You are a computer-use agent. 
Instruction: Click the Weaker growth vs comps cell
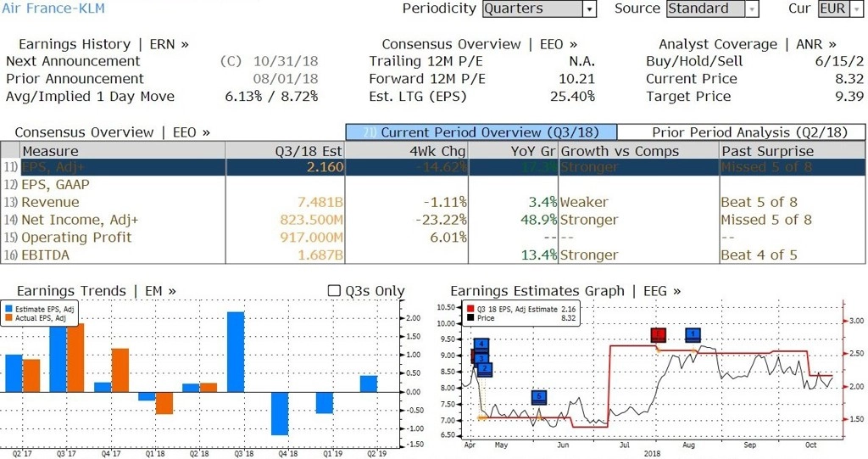[584, 202]
